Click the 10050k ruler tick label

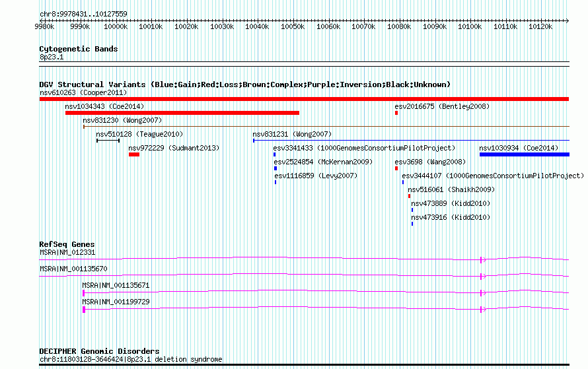point(293,26)
